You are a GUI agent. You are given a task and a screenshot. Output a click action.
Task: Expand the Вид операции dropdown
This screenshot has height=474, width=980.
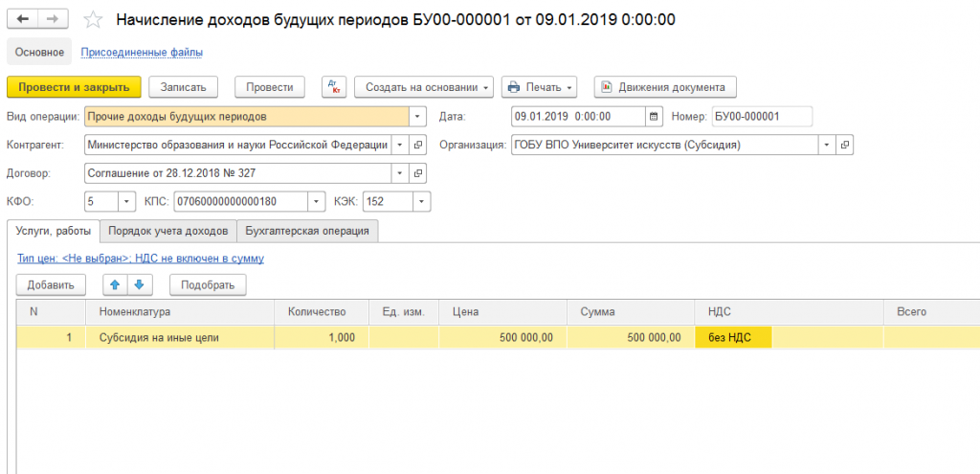[417, 117]
